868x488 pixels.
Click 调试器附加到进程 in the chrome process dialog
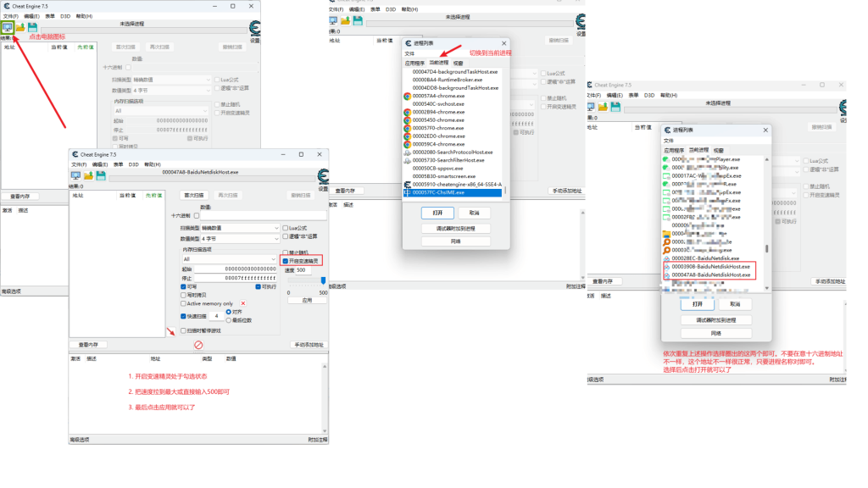click(x=455, y=229)
